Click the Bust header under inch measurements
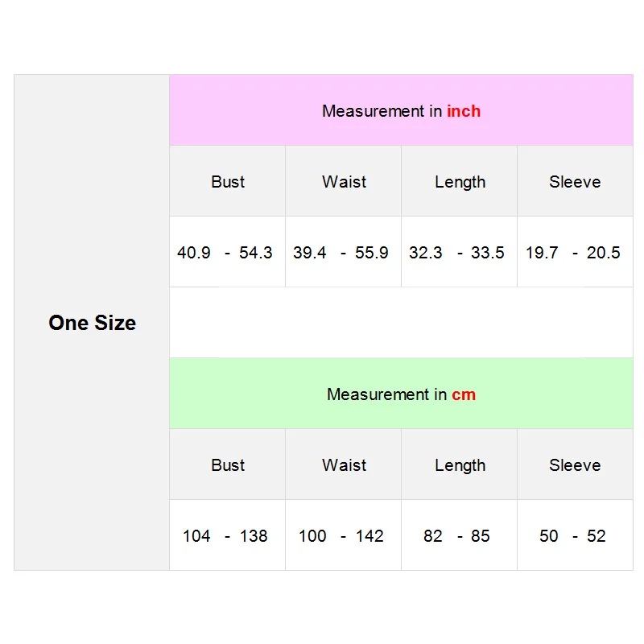644x644 pixels. click(x=228, y=182)
